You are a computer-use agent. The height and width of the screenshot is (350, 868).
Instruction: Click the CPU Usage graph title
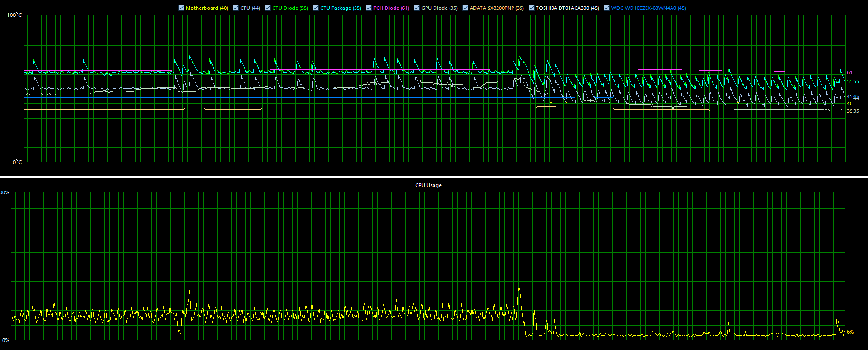coord(428,185)
